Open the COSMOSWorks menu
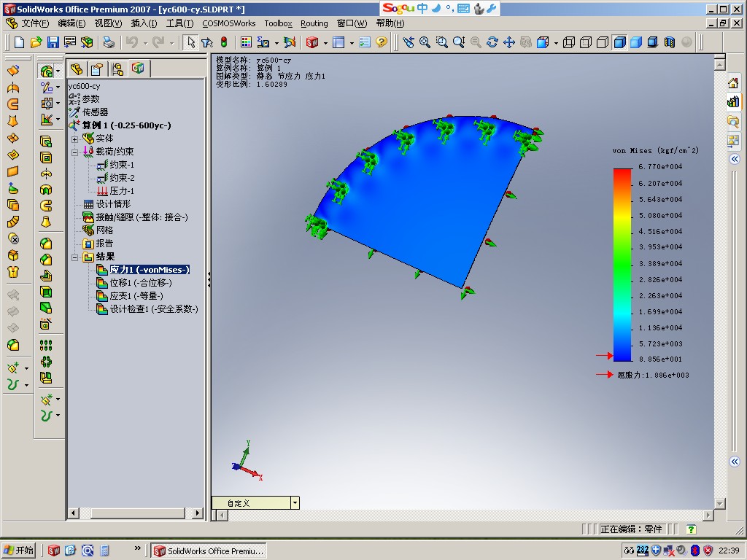Screen dimensions: 747x560 click(x=228, y=23)
